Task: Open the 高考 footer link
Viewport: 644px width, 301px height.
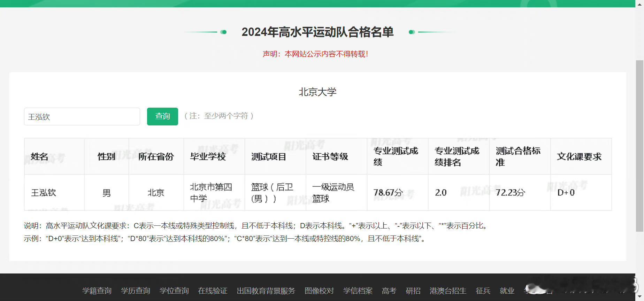Action: [389, 291]
